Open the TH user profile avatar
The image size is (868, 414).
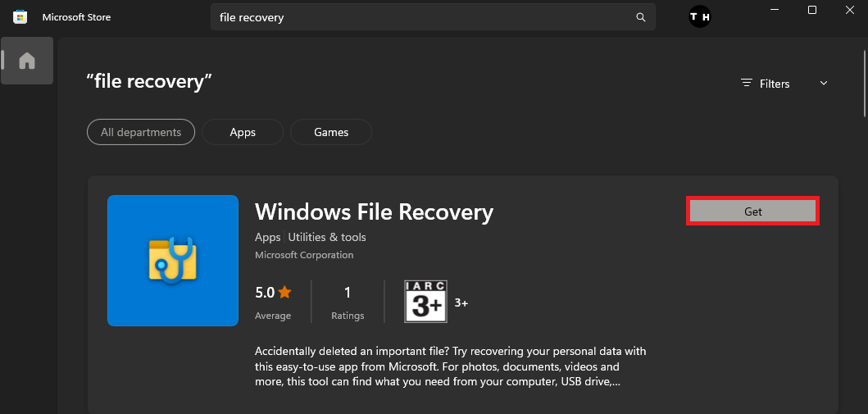pos(699,17)
